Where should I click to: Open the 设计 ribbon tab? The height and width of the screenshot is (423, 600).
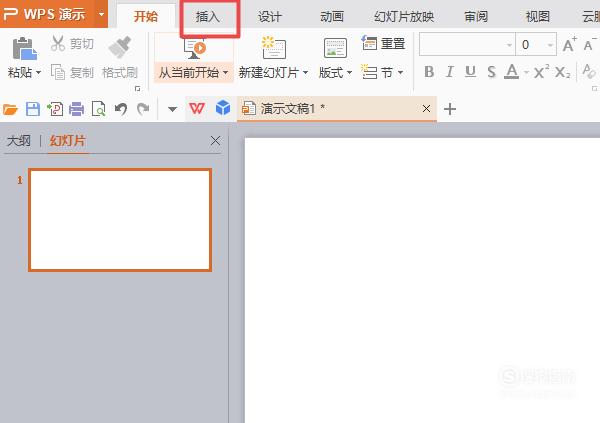point(270,16)
